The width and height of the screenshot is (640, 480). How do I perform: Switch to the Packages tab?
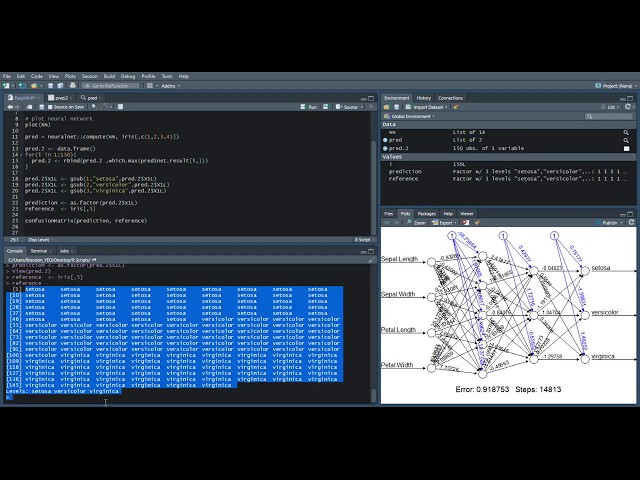coord(427,213)
